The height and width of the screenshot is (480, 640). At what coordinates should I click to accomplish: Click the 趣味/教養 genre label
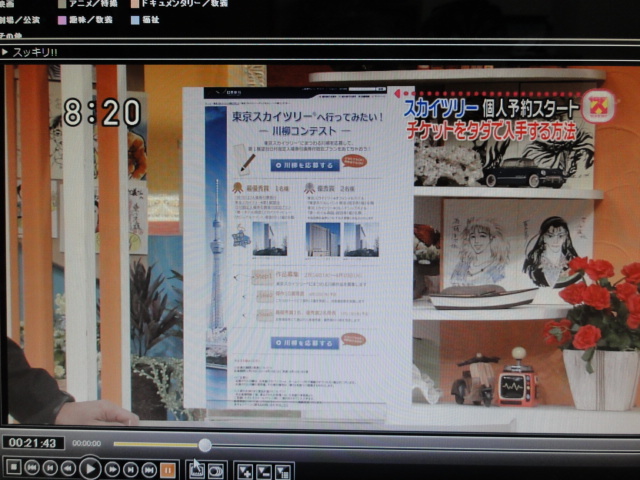tap(91, 20)
